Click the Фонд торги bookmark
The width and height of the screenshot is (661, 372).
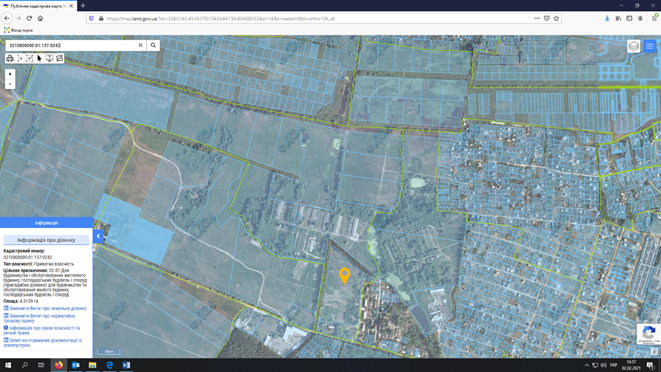[x=19, y=30]
